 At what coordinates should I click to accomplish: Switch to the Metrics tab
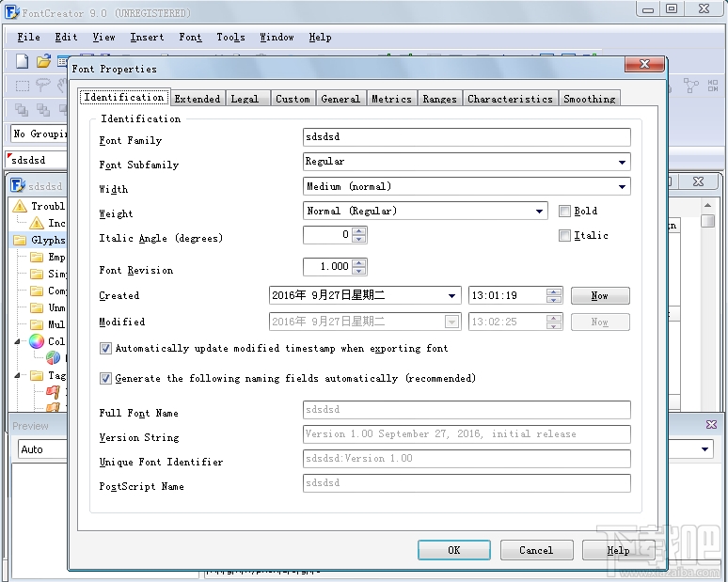tap(391, 99)
